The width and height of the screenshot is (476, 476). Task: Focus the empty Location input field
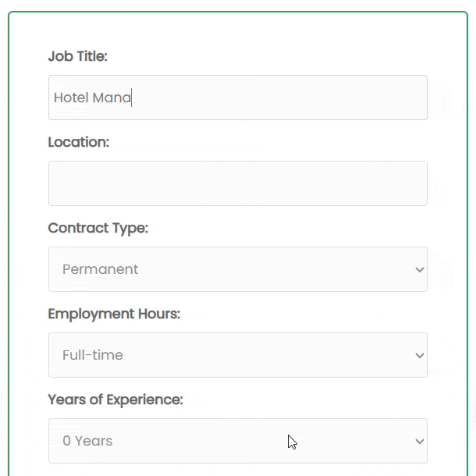(237, 183)
